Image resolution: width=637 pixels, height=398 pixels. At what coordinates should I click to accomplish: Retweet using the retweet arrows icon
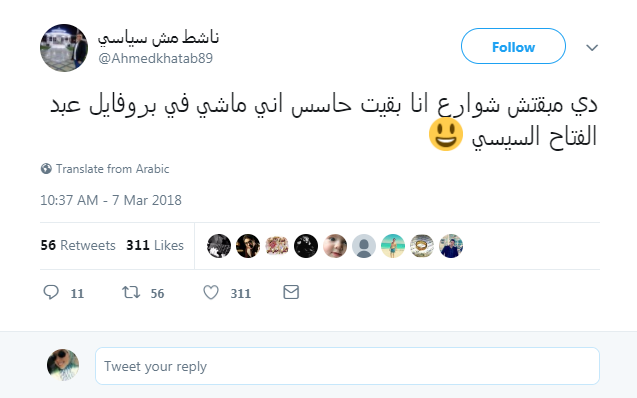(131, 292)
